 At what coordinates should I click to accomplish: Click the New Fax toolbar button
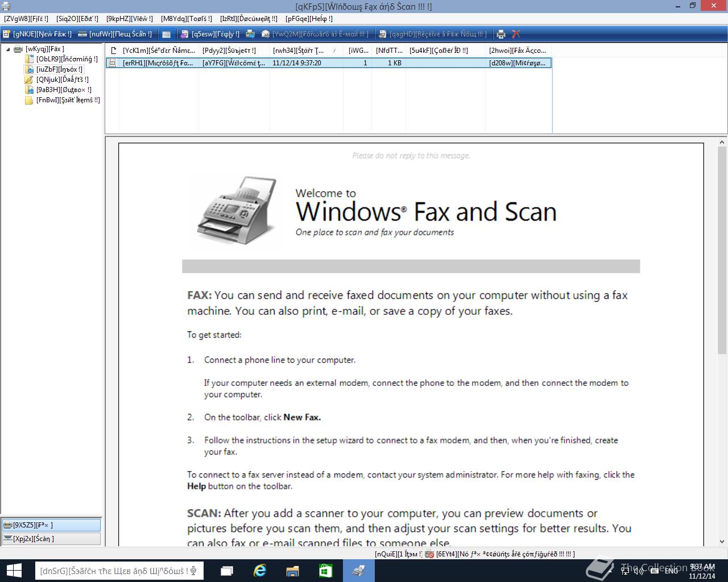coord(38,34)
